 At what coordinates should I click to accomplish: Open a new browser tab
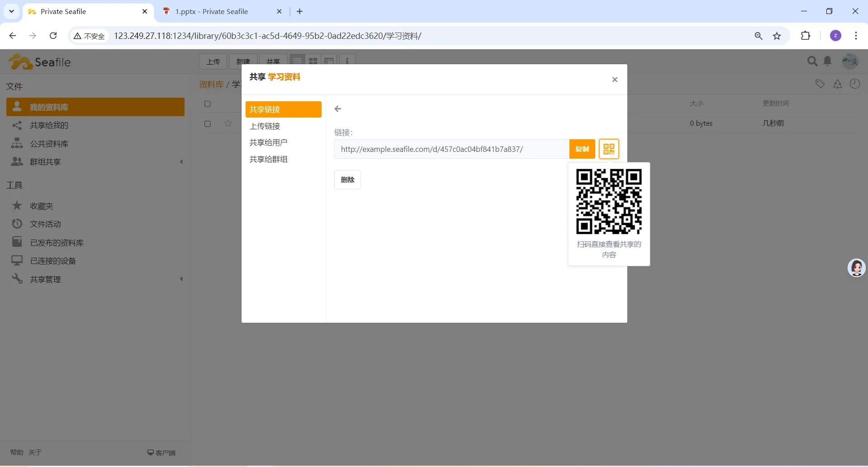[299, 11]
